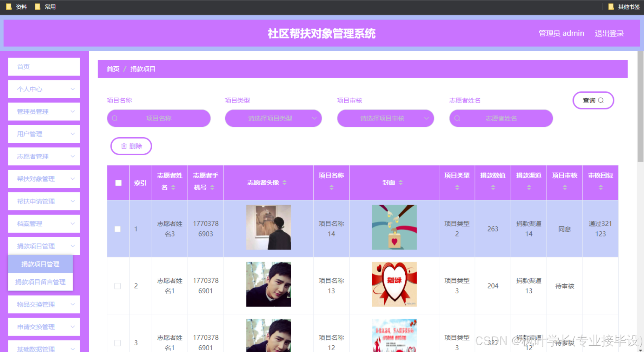
Task: Focus the 项目名称 search input field
Action: coord(159,118)
